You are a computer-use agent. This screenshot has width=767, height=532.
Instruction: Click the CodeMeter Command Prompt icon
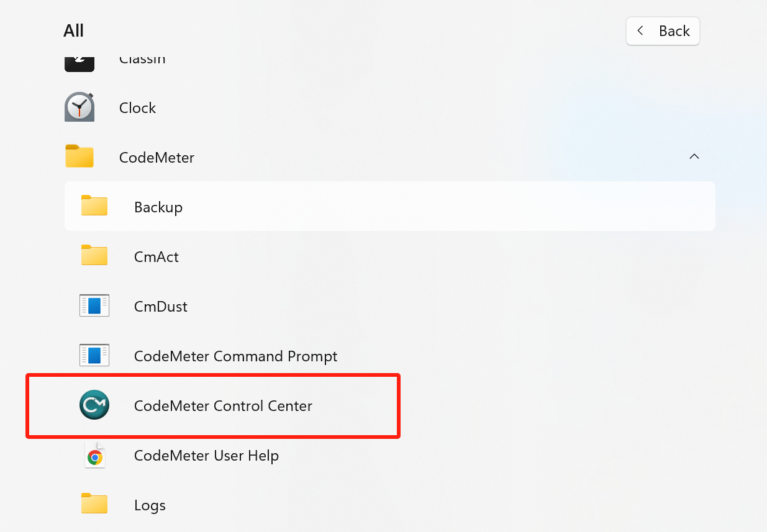click(x=94, y=355)
